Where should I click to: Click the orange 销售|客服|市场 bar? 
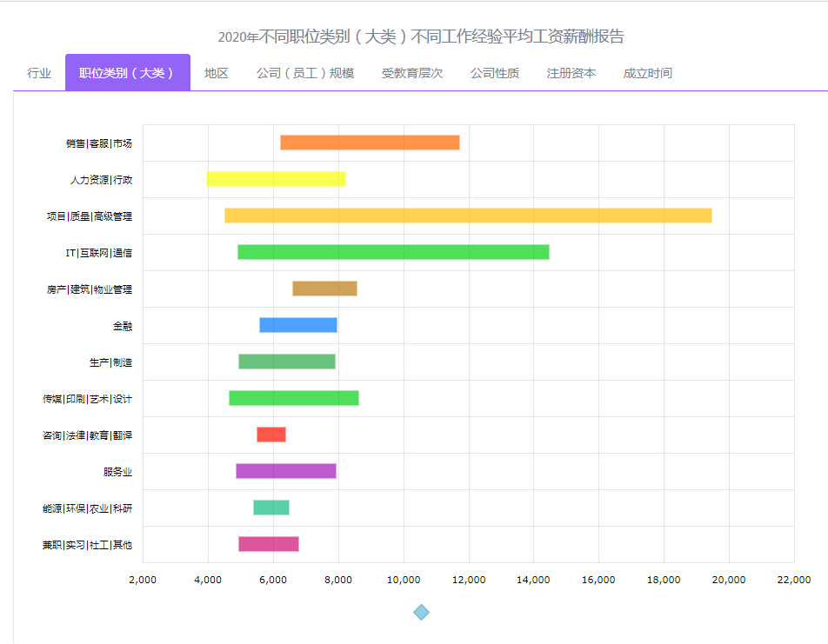(x=370, y=143)
